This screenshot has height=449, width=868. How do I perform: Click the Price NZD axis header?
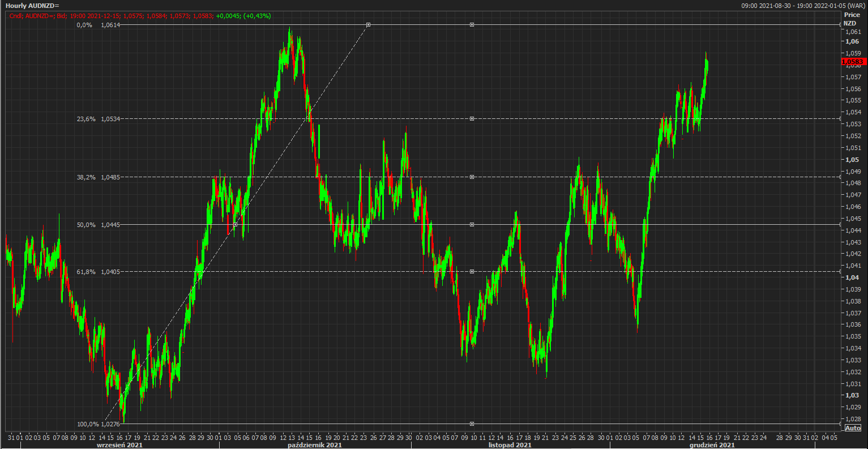pos(851,19)
